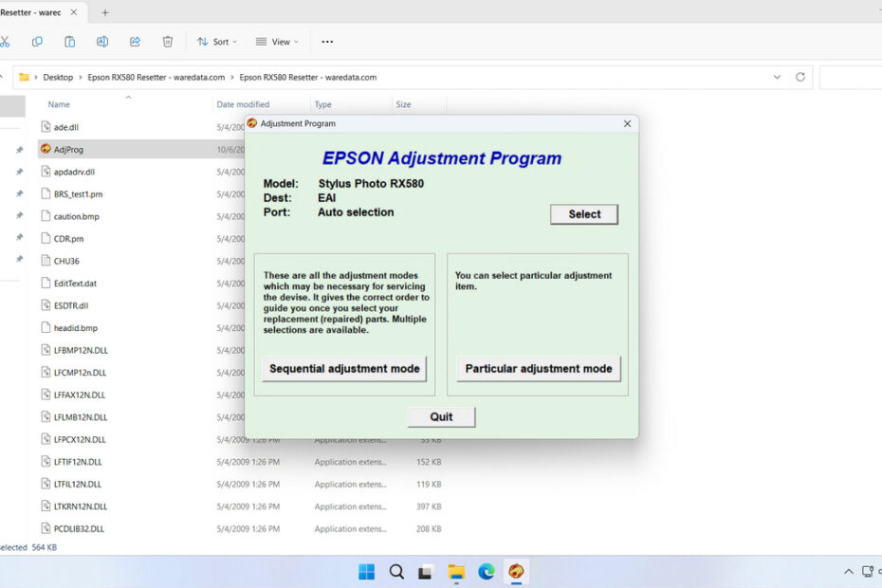Click the Adjustment Program title bar icon
882x588 pixels.
point(252,123)
